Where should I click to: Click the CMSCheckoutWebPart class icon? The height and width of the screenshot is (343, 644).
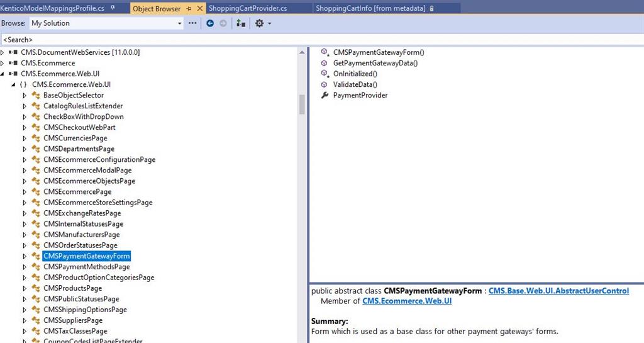point(36,127)
